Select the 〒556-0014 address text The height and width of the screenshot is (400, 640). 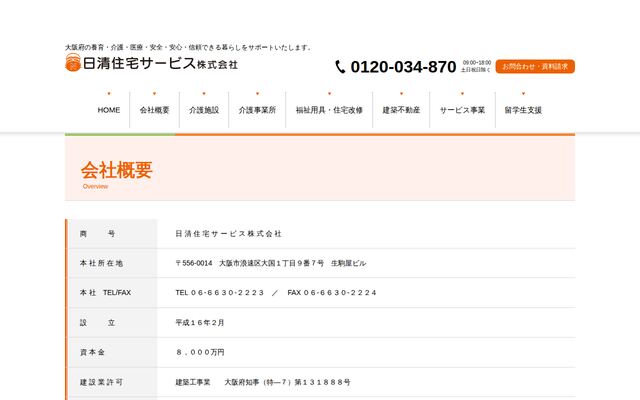point(271,263)
